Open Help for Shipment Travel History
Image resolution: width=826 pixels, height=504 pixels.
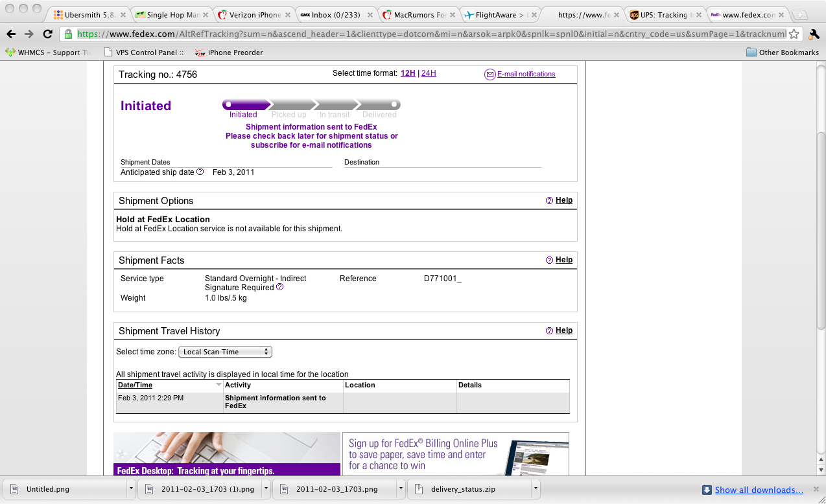click(564, 330)
